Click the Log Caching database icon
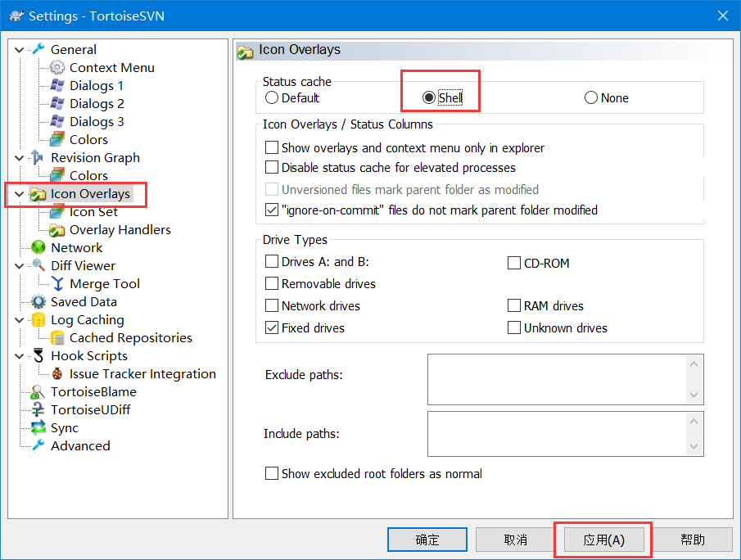741x560 pixels. click(x=38, y=320)
